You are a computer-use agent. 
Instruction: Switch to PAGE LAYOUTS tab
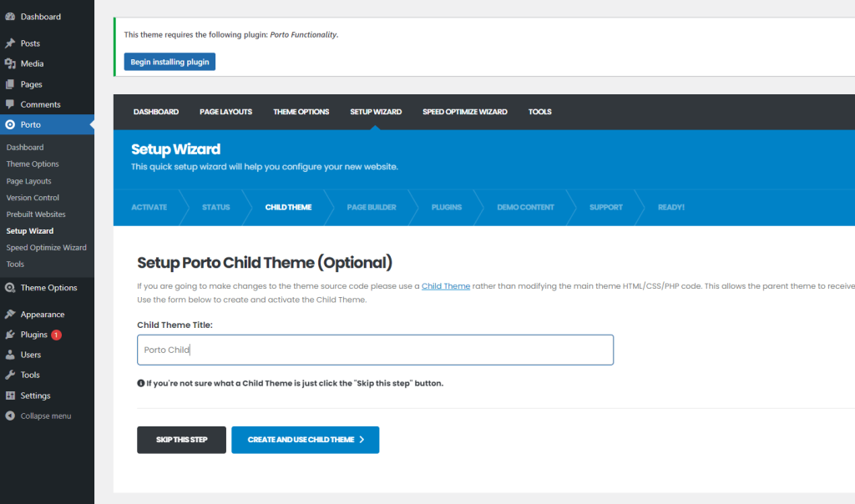[x=225, y=112]
